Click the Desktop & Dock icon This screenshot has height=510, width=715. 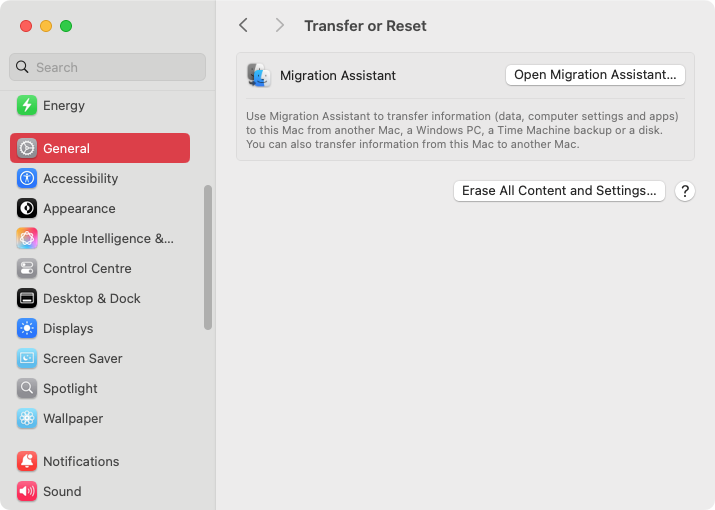pos(27,299)
